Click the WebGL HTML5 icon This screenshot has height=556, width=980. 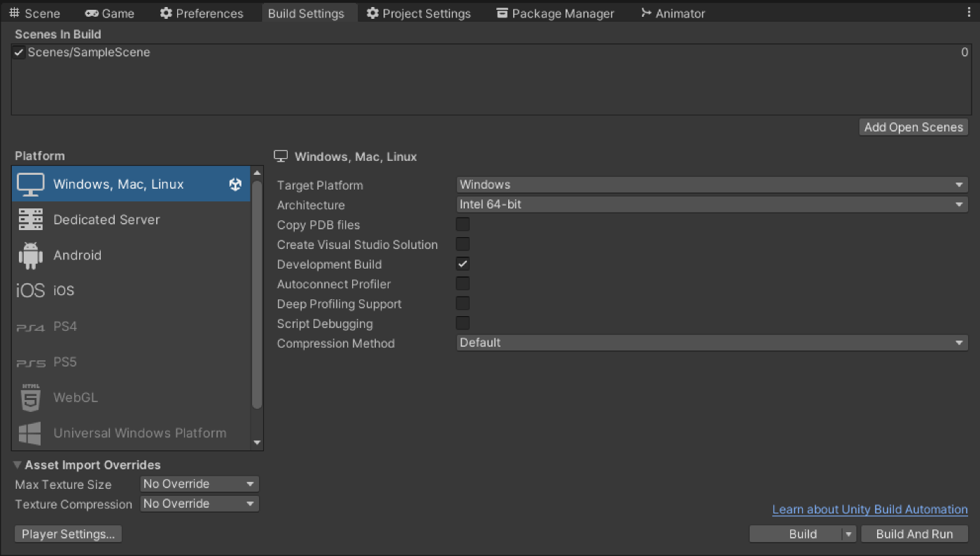pyautogui.click(x=30, y=397)
